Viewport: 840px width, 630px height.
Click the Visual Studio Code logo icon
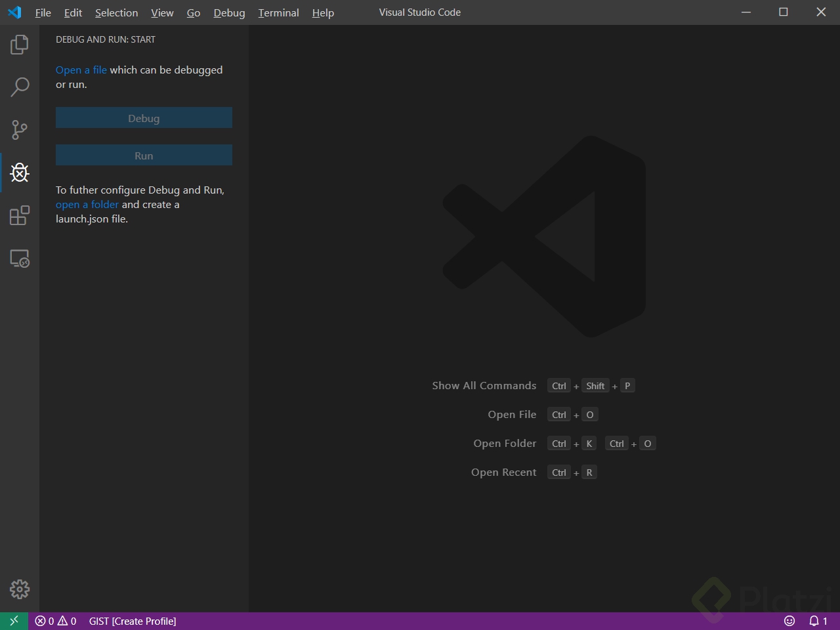[14, 12]
